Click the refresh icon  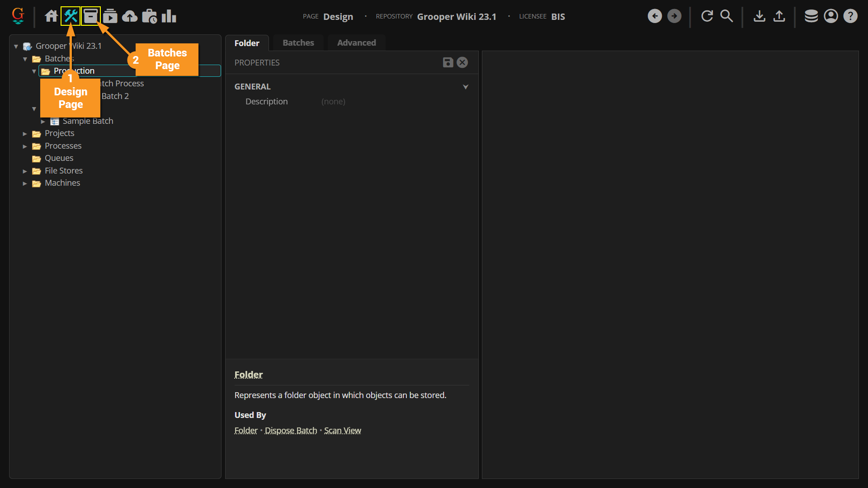click(x=707, y=16)
